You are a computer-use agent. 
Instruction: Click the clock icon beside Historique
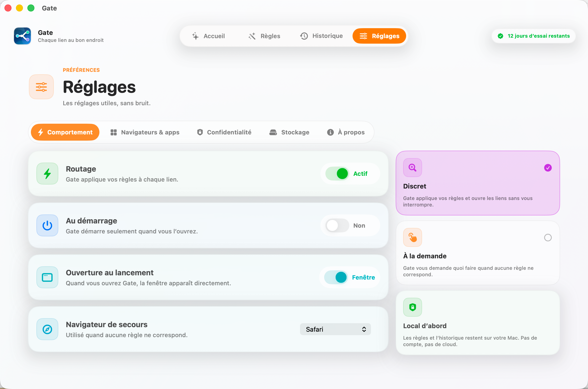click(x=304, y=36)
